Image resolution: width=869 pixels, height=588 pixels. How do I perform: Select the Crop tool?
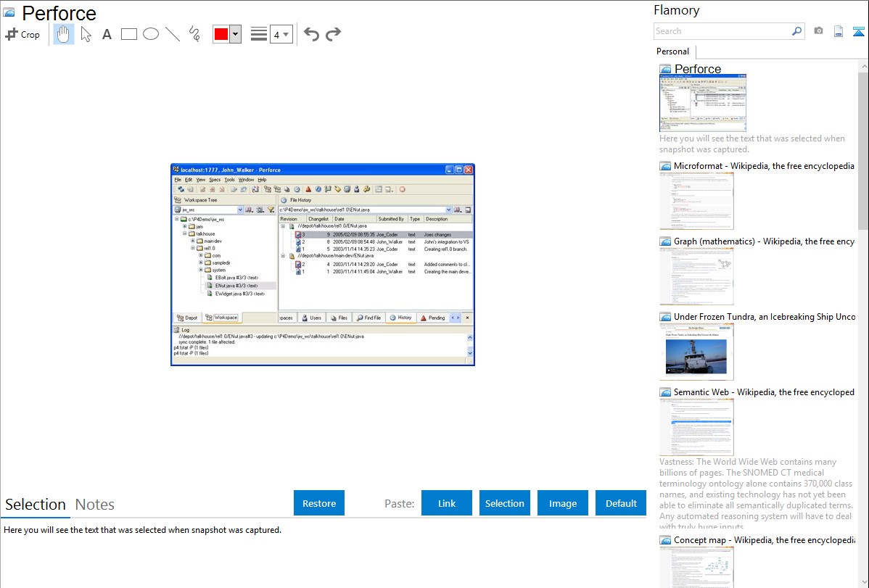[22, 34]
